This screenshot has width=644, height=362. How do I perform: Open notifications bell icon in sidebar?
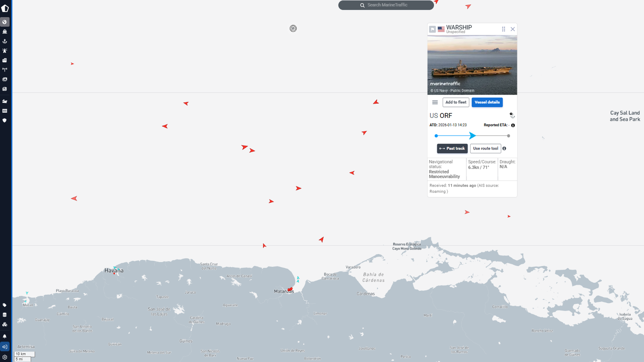coord(5,336)
